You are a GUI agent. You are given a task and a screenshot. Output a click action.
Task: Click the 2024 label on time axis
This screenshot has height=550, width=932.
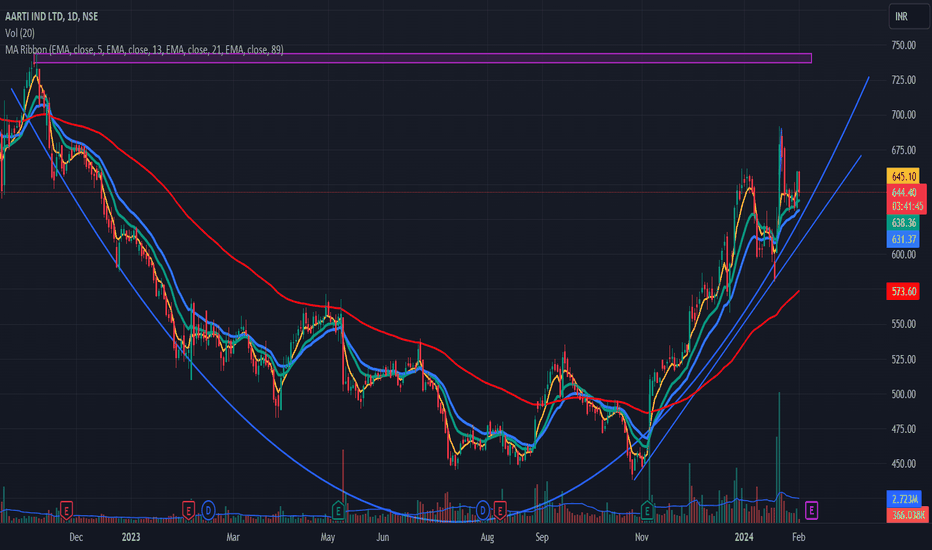[744, 537]
